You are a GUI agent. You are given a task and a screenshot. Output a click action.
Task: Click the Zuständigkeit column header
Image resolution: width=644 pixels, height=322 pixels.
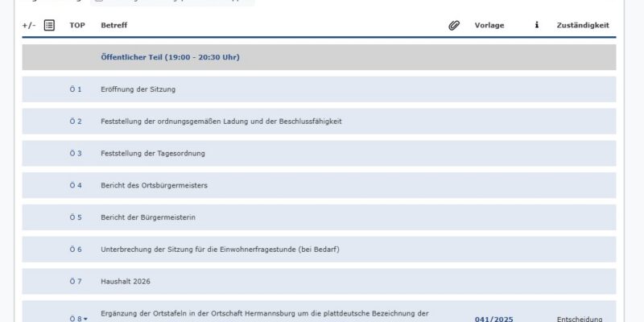[x=583, y=25]
